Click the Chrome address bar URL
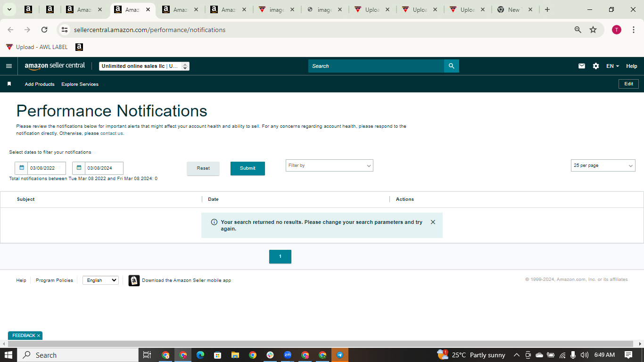This screenshot has width=644, height=362. click(149, 30)
